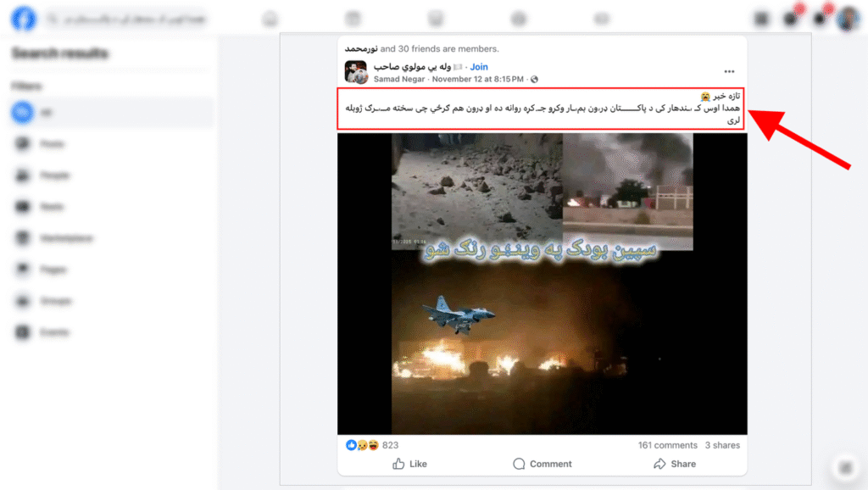Open the post author's profile avatar
This screenshot has width=868, height=490.
click(356, 72)
